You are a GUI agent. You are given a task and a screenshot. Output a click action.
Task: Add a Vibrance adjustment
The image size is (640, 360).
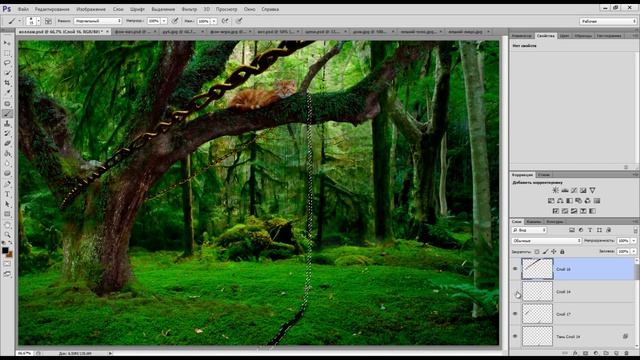[x=592, y=190]
